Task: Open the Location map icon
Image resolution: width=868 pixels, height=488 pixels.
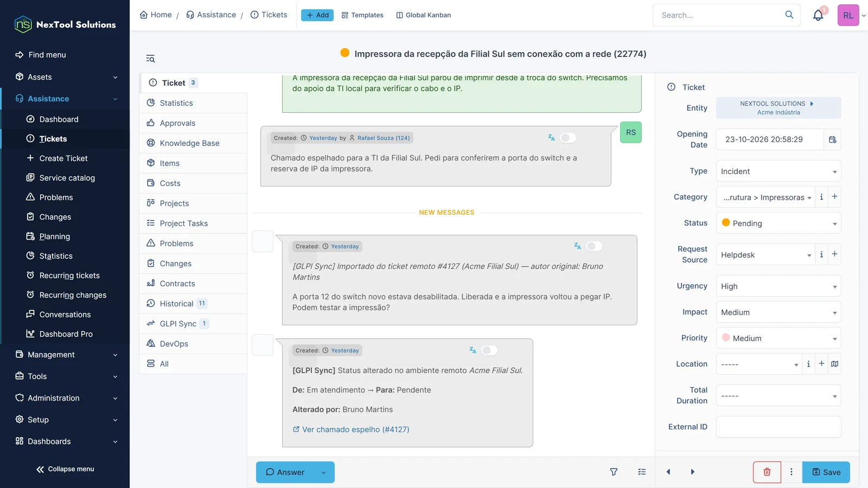Action: click(x=835, y=364)
